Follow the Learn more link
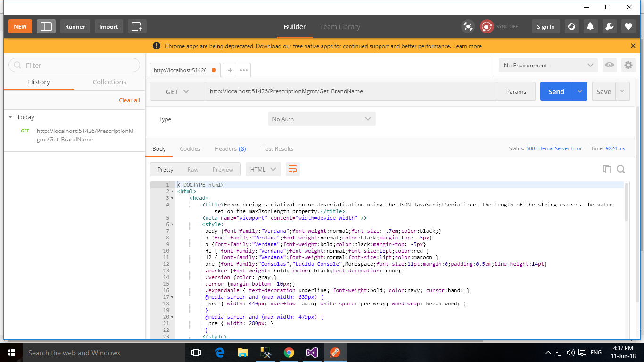The height and width of the screenshot is (362, 644). click(468, 46)
